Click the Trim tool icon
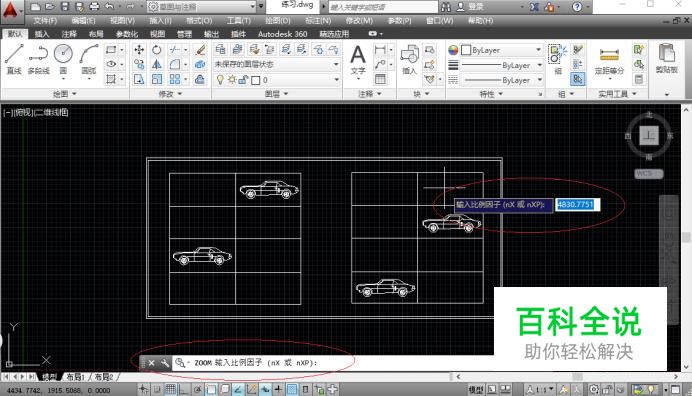The image size is (692, 396). [175, 50]
